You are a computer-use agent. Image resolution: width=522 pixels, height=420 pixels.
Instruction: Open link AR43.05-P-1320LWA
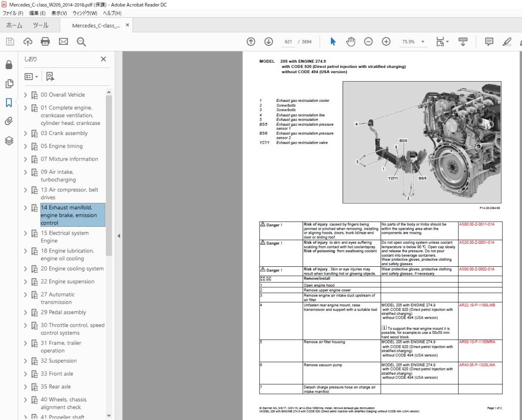pos(477,365)
